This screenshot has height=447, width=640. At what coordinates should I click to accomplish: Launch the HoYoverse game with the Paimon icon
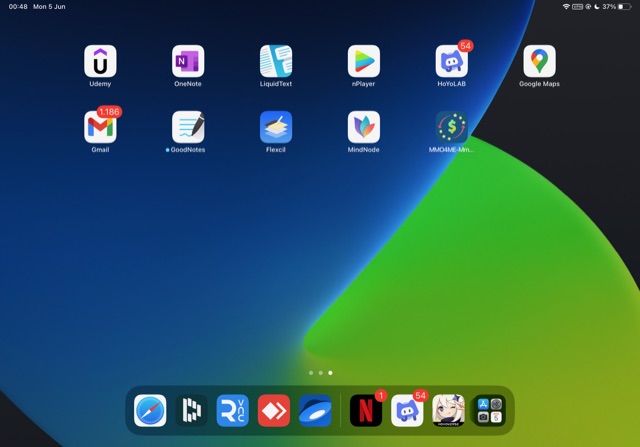tap(448, 410)
